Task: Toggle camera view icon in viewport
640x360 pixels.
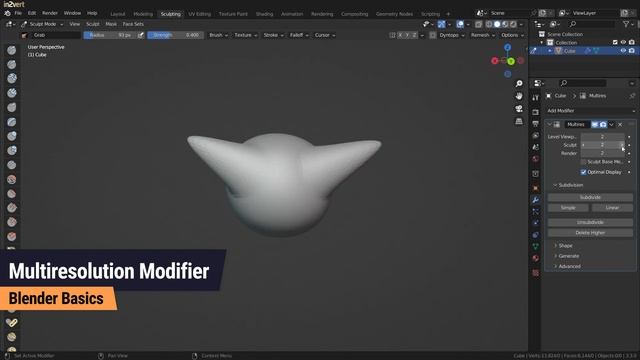Action: pyautogui.click(x=519, y=109)
